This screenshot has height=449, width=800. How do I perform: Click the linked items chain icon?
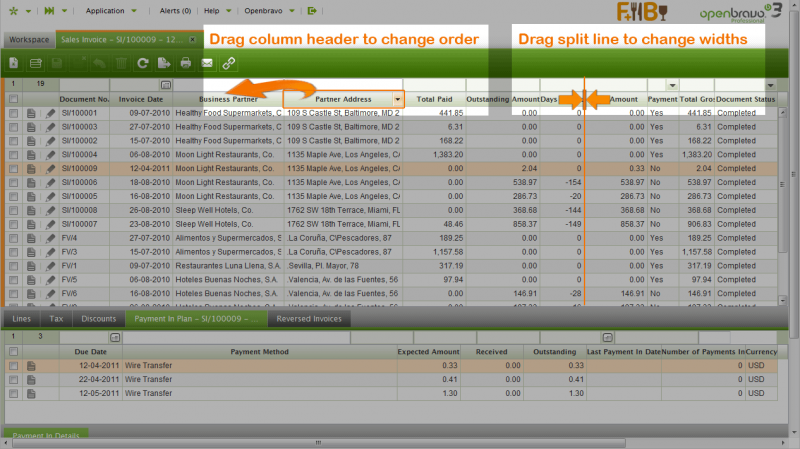pyautogui.click(x=229, y=63)
